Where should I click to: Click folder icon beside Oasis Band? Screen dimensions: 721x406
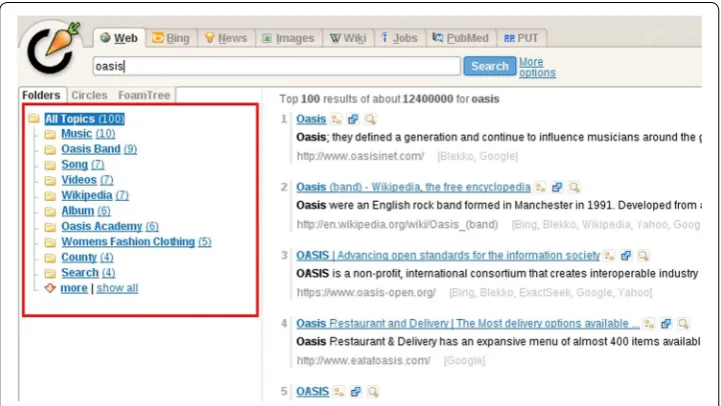(x=50, y=149)
